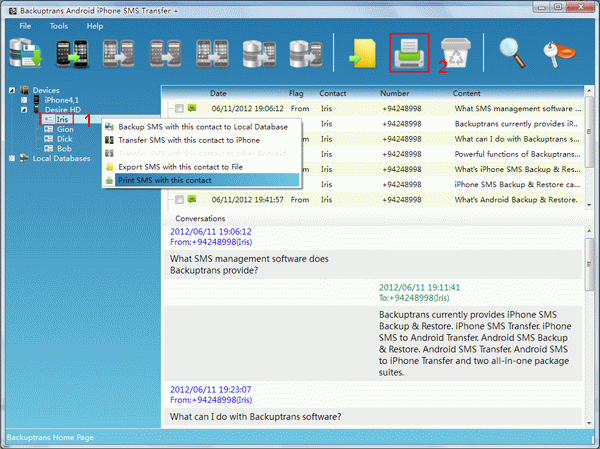
Task: Click the message list scroll up arrow
Action: tap(589, 91)
